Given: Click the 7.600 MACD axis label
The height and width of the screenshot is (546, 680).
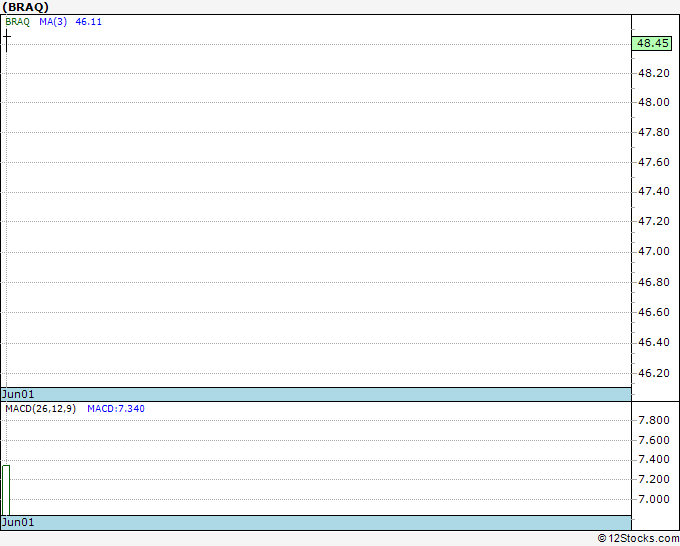Looking at the screenshot, I should (x=654, y=440).
